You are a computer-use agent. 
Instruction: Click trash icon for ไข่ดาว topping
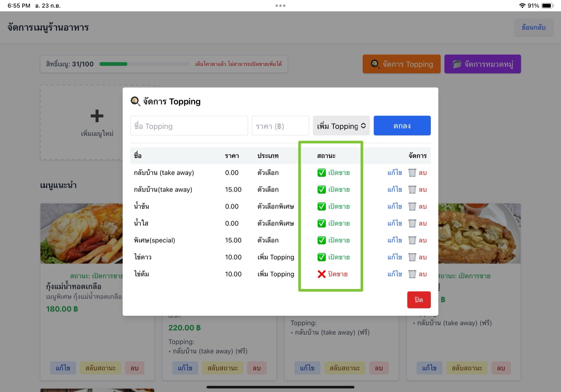(412, 257)
